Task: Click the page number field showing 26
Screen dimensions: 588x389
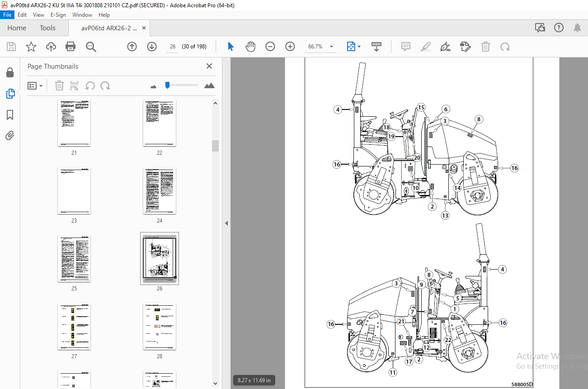Action: 173,47
